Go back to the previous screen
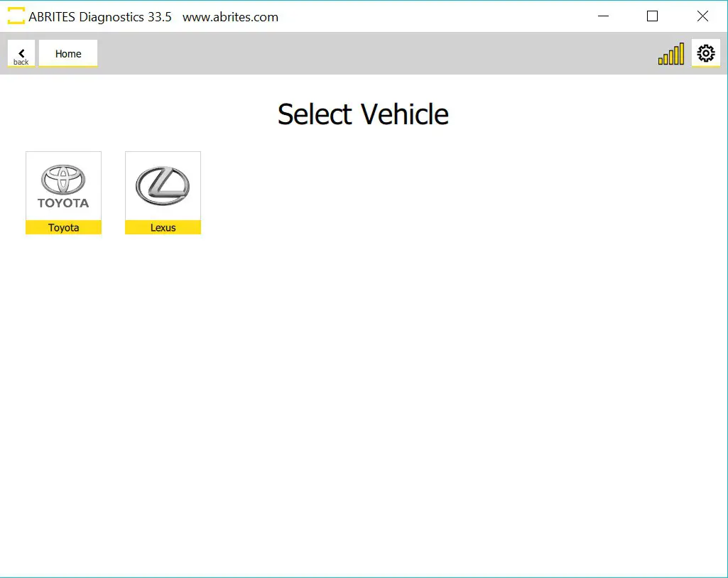This screenshot has width=728, height=578. click(21, 53)
